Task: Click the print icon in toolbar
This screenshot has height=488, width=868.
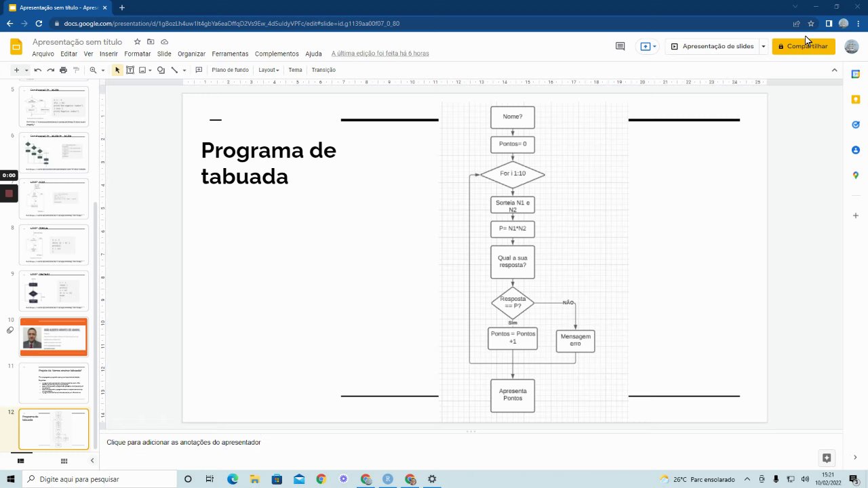Action: [63, 70]
